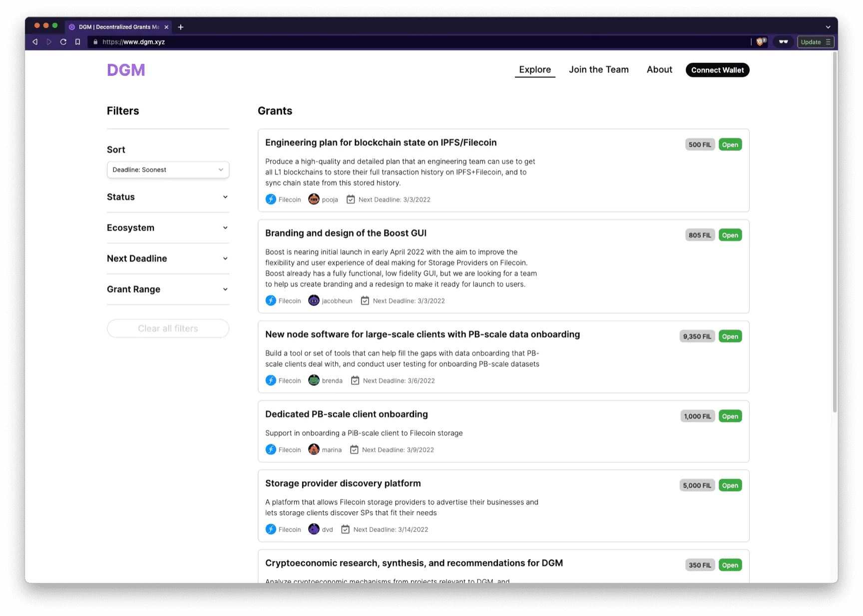Viewport: 863px width, 616px height.
Task: Expand the Grant Range filter
Action: tap(168, 290)
